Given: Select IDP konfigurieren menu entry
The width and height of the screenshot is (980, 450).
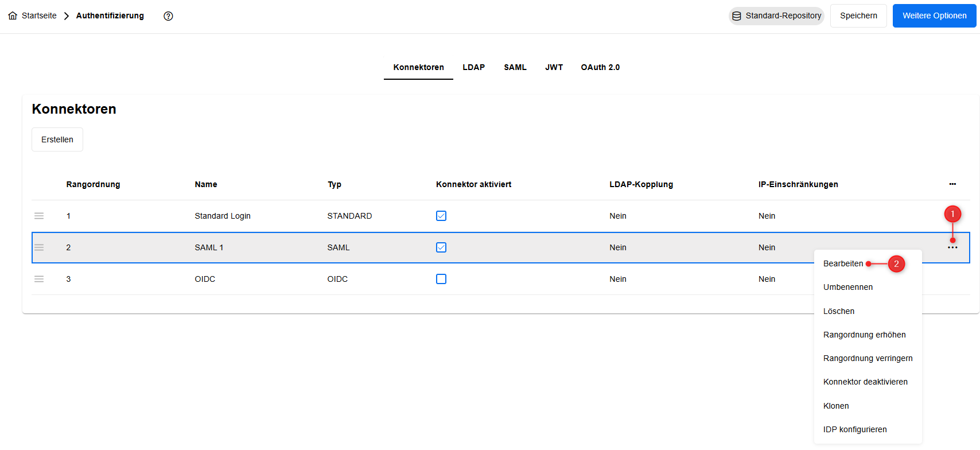Looking at the screenshot, I should click(x=855, y=429).
